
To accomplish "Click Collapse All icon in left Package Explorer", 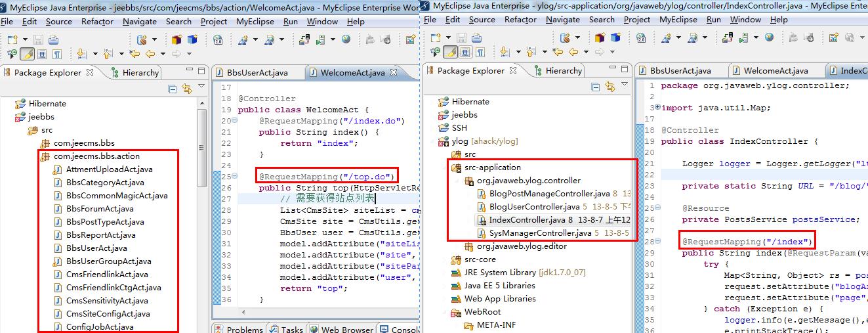I will pos(173,89).
